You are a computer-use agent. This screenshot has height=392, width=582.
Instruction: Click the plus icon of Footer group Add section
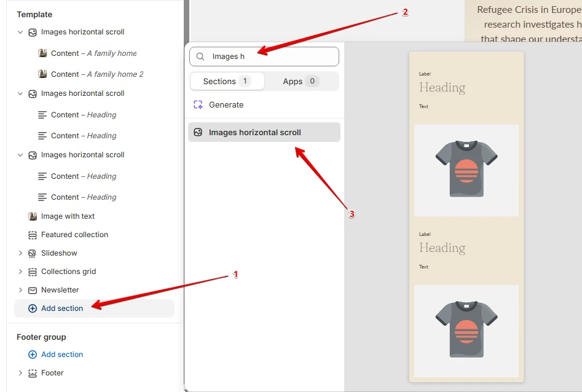tap(33, 355)
